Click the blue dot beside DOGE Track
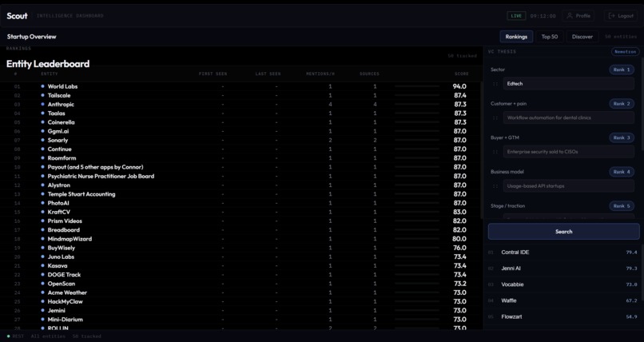644x342 pixels. click(x=42, y=275)
